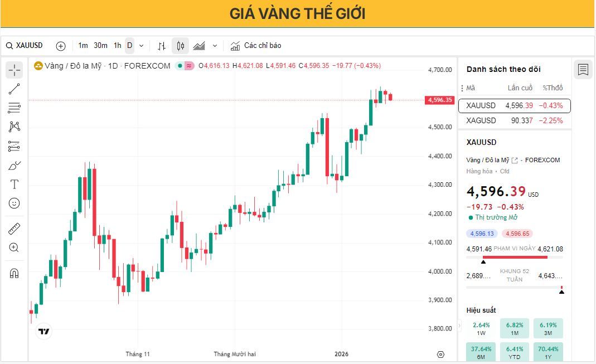
Task: Select the Trend Line drawing tool
Action: (x=14, y=89)
